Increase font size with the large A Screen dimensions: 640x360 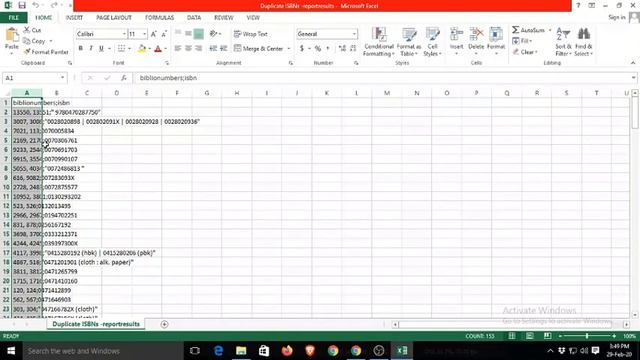pos(153,34)
